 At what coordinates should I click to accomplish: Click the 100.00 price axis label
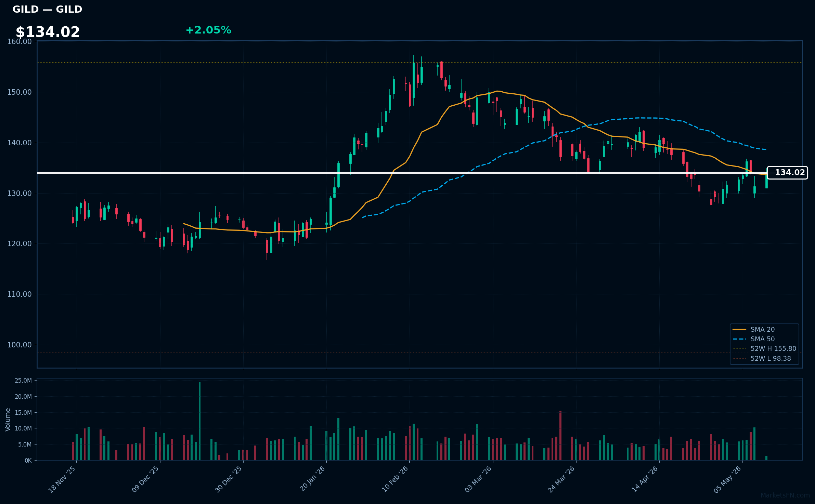20,345
